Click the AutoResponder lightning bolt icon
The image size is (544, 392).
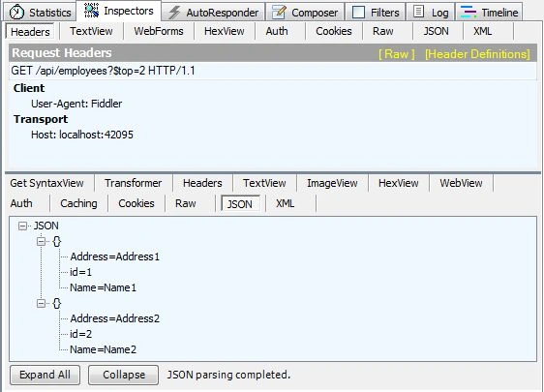pyautogui.click(x=174, y=13)
